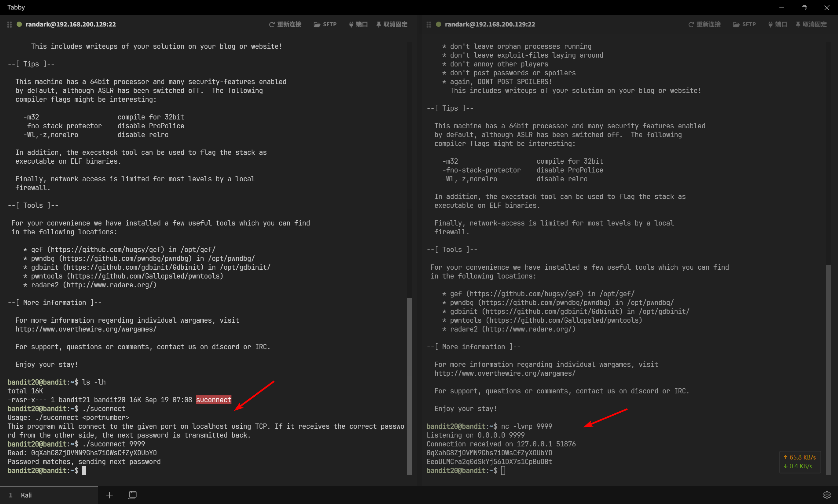838x504 pixels.
Task: Open SFTP in the right terminal pane
Action: click(744, 25)
